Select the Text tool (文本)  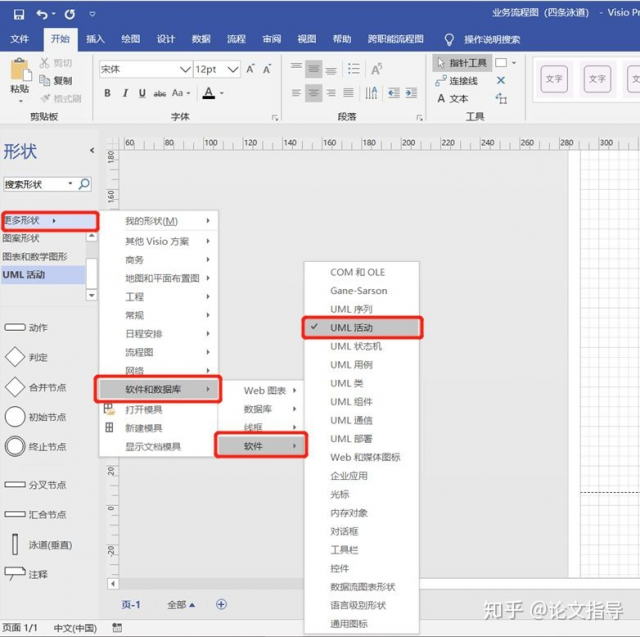coord(453,98)
